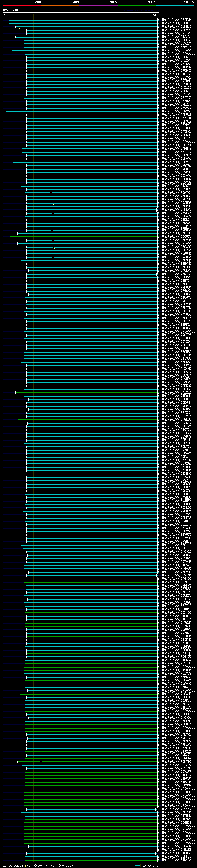The width and height of the screenshot is (197, 868).
Task: Click the alignment bar for UniRef100_A9NV03
Action: tap(82, 111)
